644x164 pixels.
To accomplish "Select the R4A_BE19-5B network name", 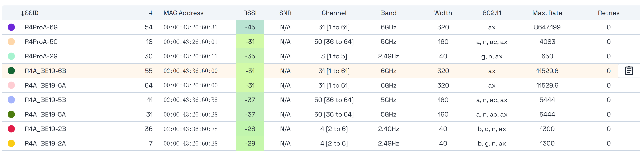I will click(45, 100).
